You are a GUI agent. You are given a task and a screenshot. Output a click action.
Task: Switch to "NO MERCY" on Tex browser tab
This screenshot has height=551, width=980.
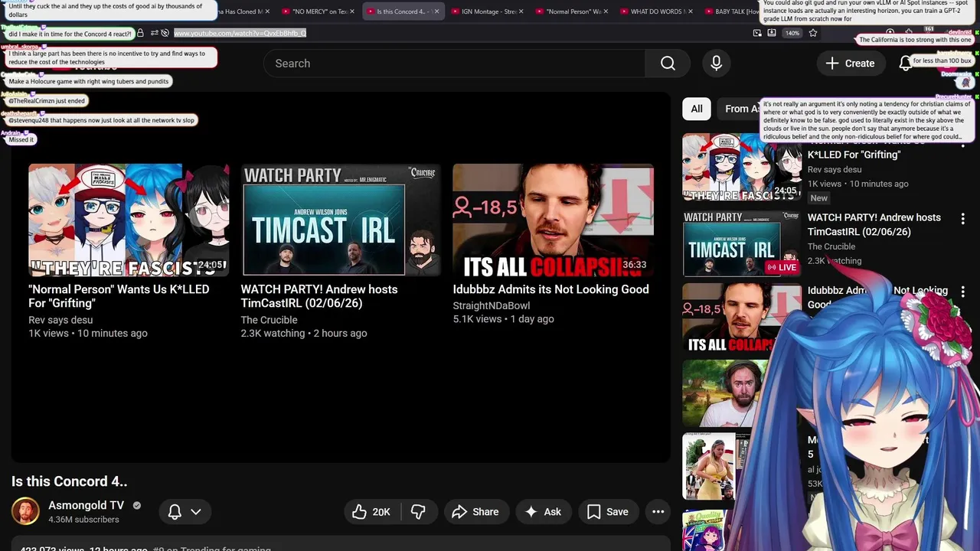tap(320, 11)
